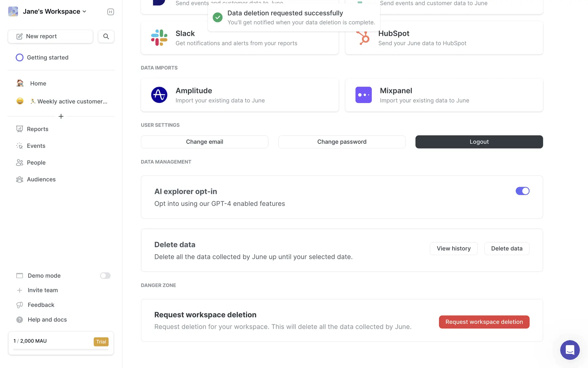Select the Mixpanel import logo
Viewport: 588px width, 368px height.
pyautogui.click(x=363, y=95)
